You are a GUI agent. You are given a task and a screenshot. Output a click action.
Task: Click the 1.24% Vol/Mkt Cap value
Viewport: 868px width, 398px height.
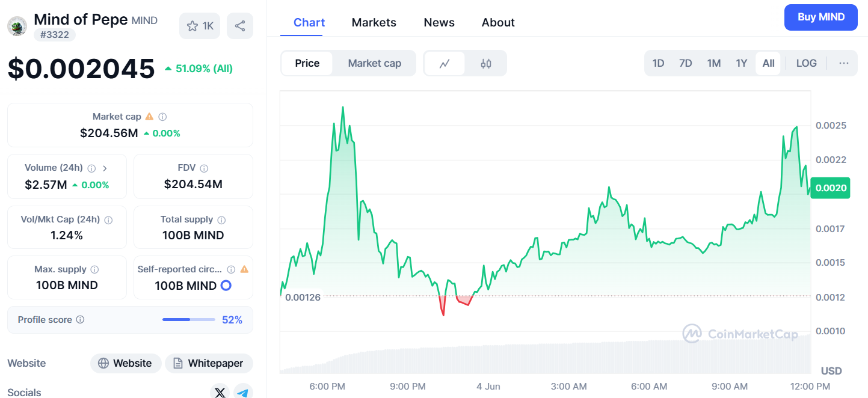coord(67,236)
